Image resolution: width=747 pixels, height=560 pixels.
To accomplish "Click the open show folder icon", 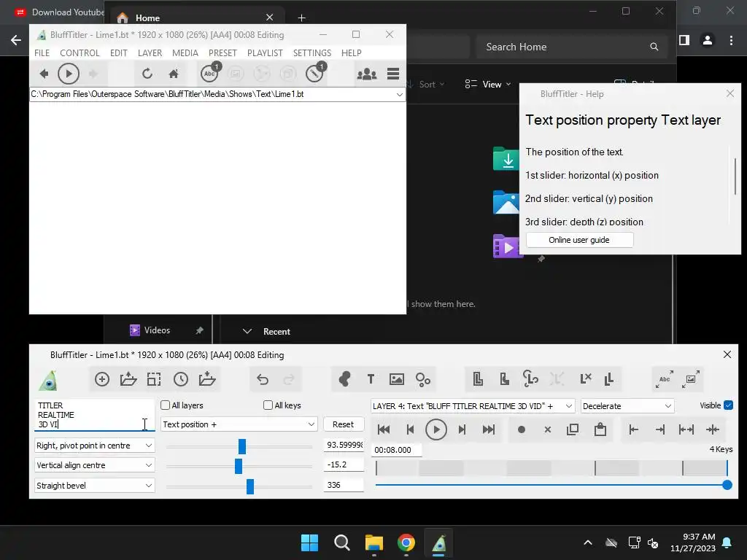I will (128, 379).
